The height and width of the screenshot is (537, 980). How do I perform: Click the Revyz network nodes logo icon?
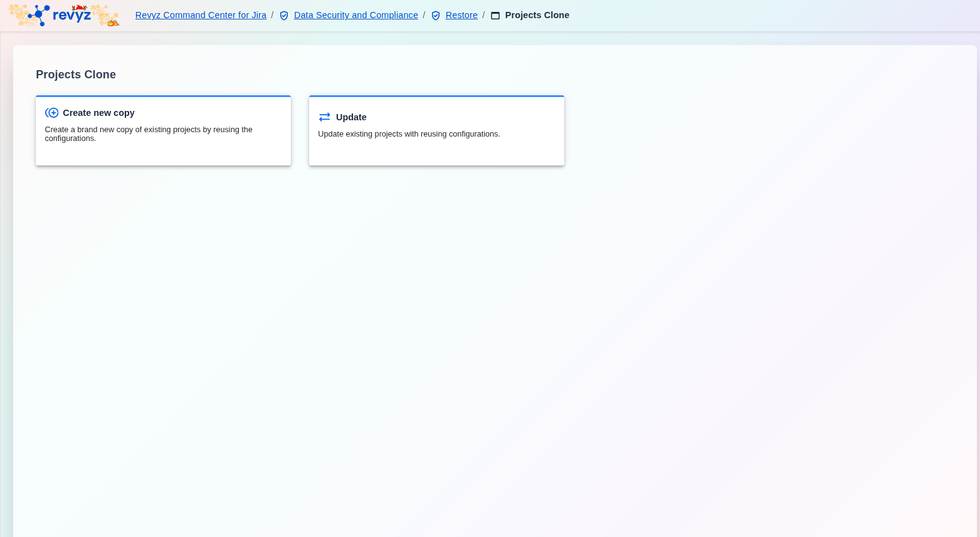[x=39, y=15]
